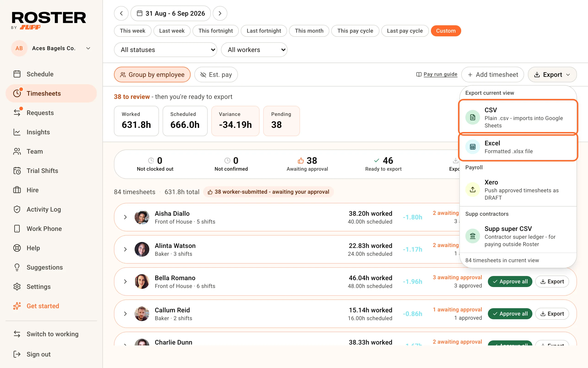
Task: Open the 31 Aug - 6 Sep 2026 date picker
Action: tap(171, 13)
